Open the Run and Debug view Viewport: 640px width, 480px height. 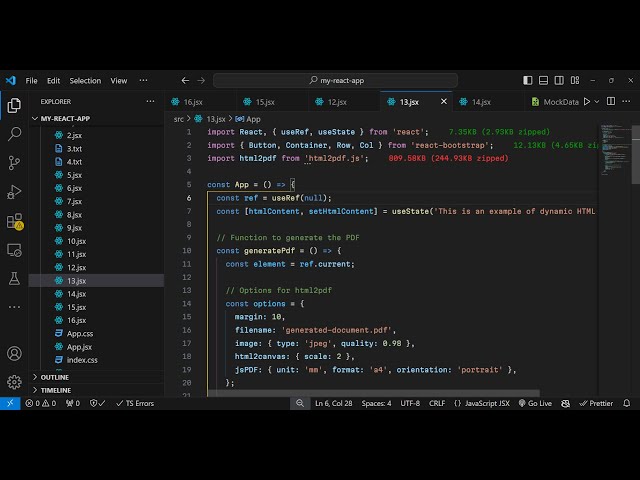pos(14,191)
